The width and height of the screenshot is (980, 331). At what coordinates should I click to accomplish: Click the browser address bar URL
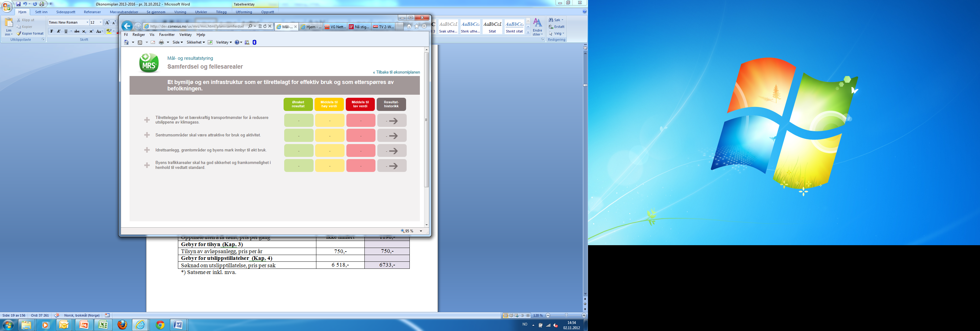click(197, 26)
